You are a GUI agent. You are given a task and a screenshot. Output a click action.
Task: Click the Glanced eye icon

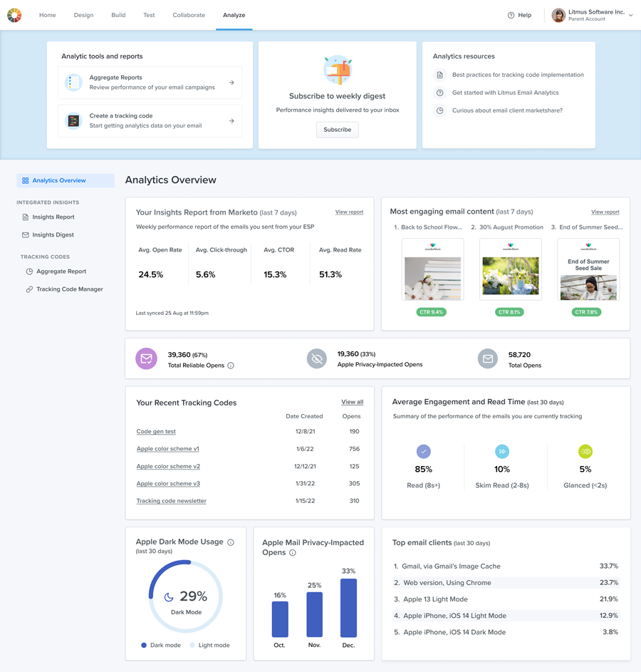point(585,451)
